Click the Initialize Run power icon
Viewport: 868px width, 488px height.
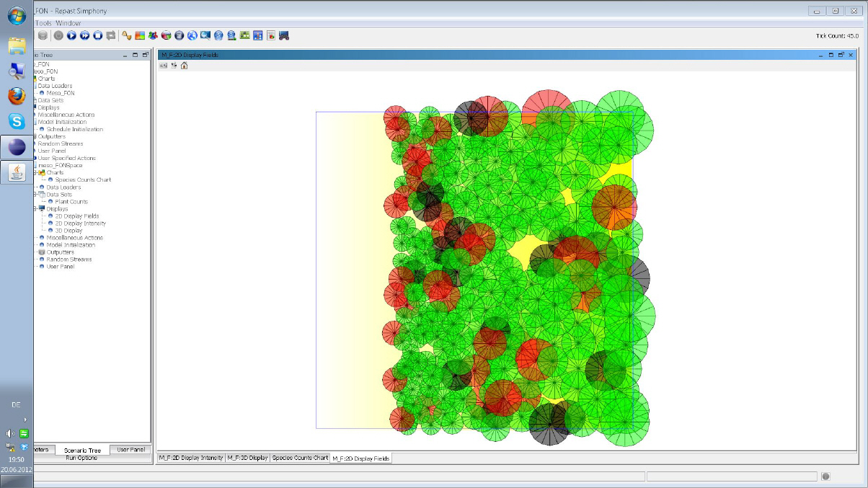[58, 35]
